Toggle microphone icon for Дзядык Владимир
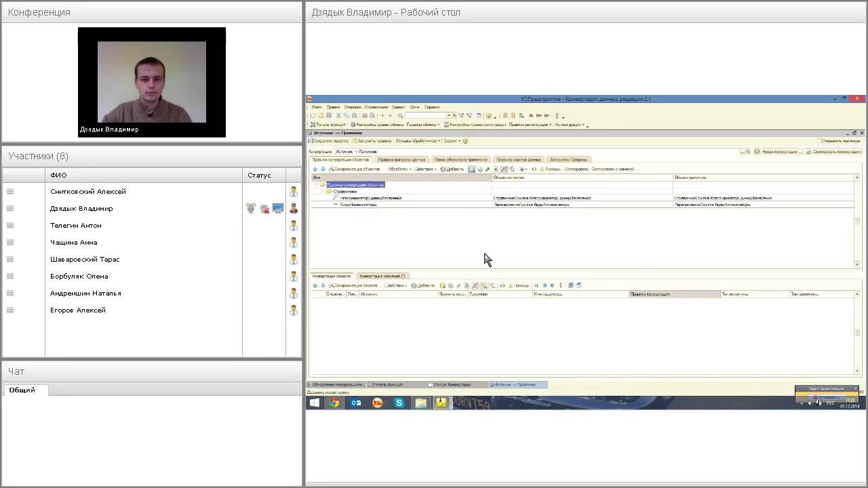The image size is (868, 488). pyautogui.click(x=251, y=208)
